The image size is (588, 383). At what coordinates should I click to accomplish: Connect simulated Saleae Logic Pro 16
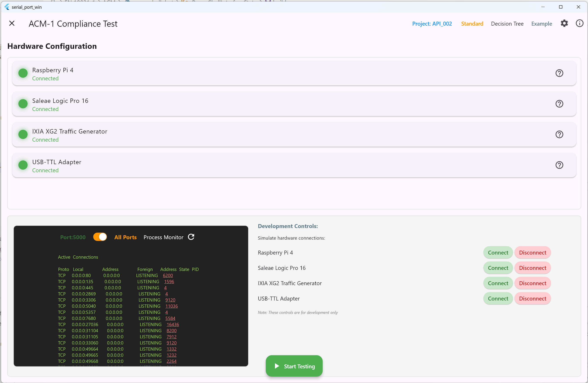pyautogui.click(x=498, y=268)
